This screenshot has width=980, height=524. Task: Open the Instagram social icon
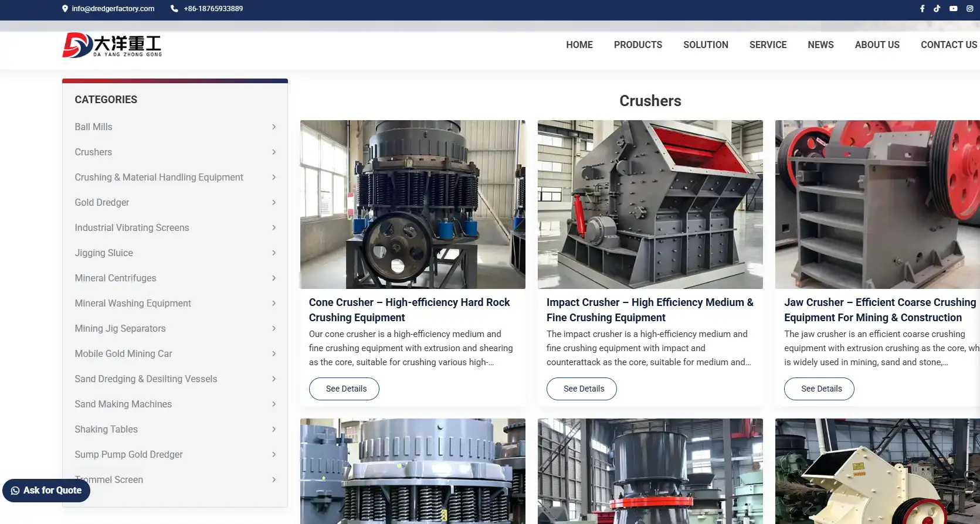[970, 9]
